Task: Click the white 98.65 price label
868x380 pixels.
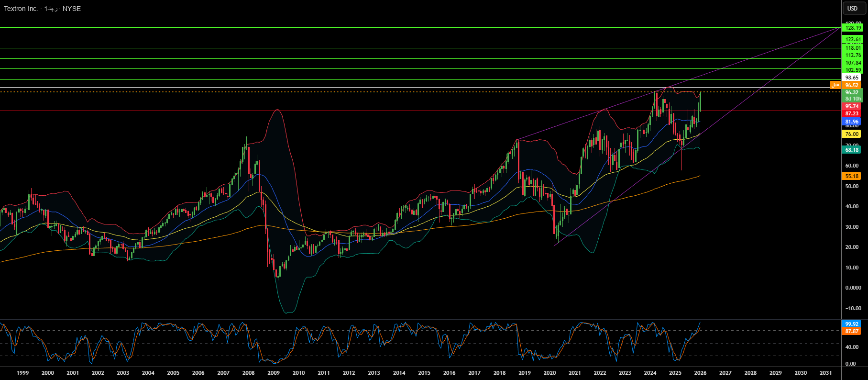Action: coord(852,78)
